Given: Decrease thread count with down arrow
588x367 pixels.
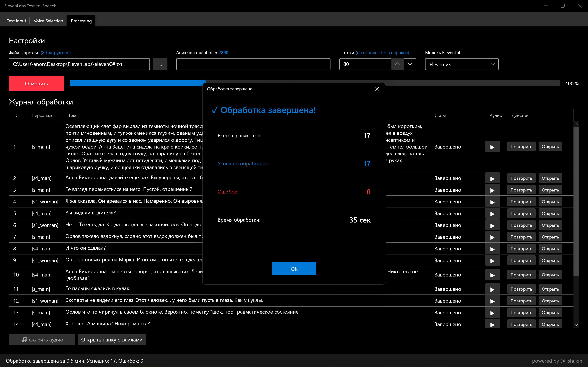Looking at the screenshot, I should [x=410, y=64].
